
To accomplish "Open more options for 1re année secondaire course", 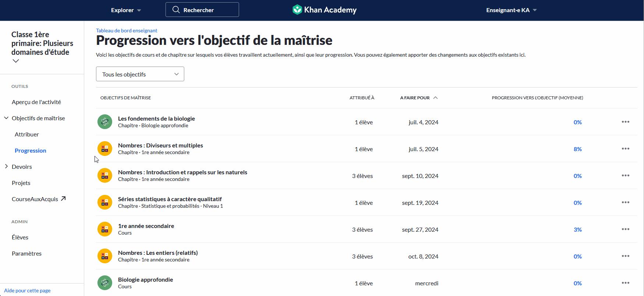I will [626, 229].
